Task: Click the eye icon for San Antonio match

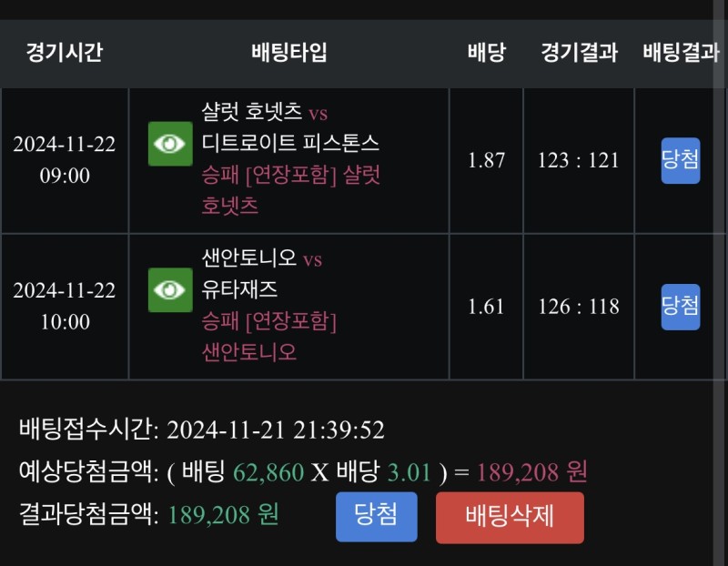Action: coord(170,290)
